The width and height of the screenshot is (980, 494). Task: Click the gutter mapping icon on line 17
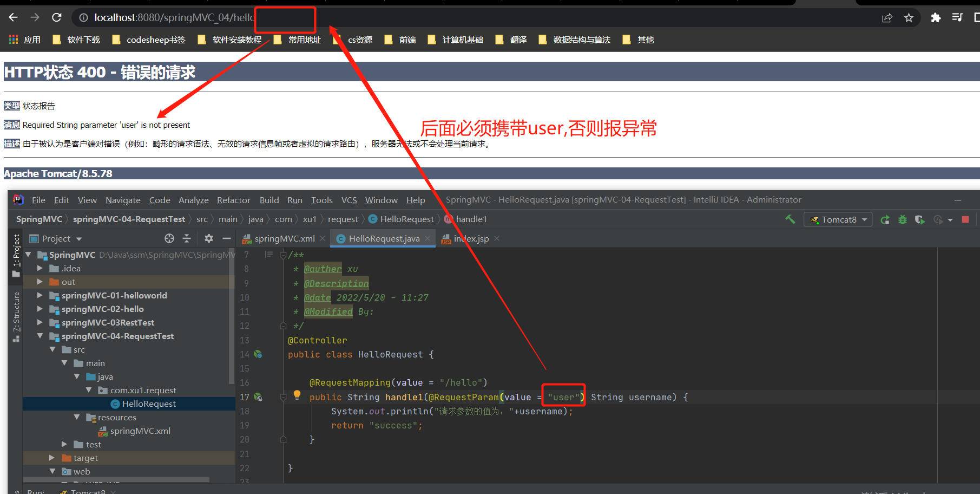258,397
